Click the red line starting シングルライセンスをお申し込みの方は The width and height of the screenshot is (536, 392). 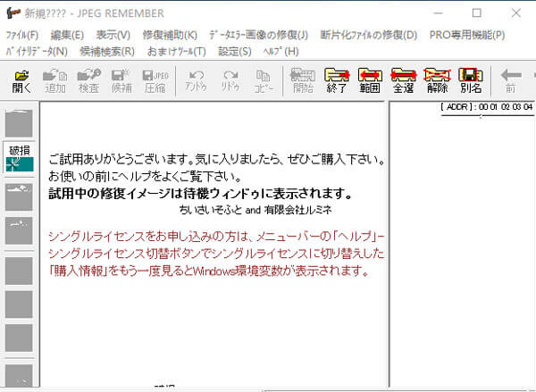tap(216, 236)
